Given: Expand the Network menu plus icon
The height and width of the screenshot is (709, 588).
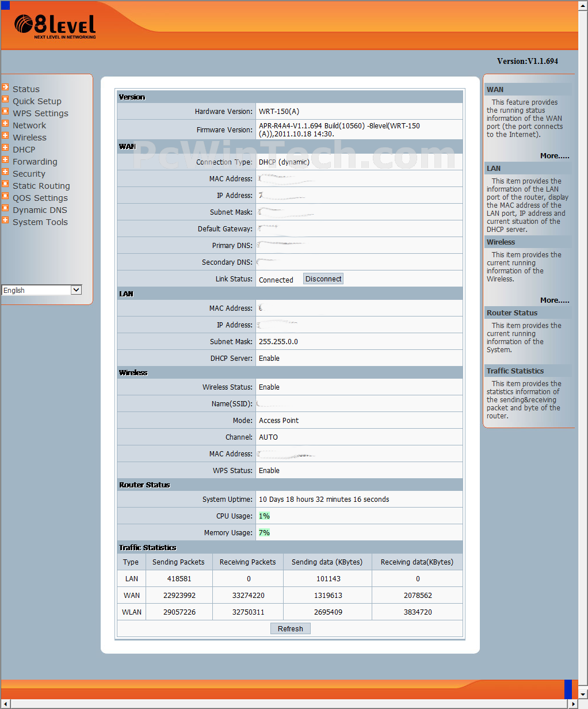Looking at the screenshot, I should (x=5, y=124).
